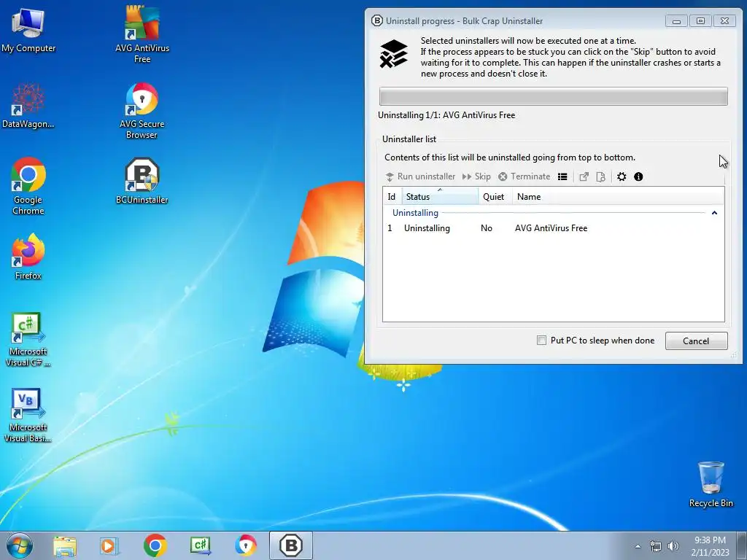Click the Bulk Crap Uninstaller title bar logo
This screenshot has height=560, width=747.
pyautogui.click(x=377, y=20)
